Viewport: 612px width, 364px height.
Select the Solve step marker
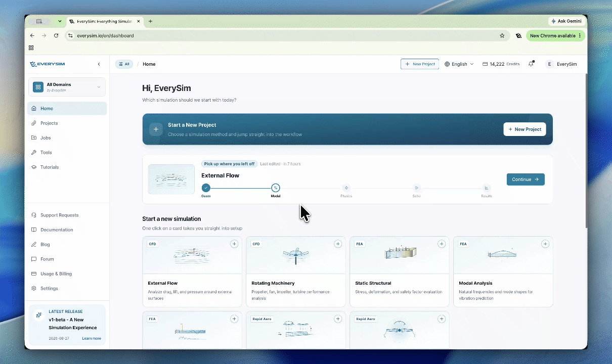tap(416, 188)
